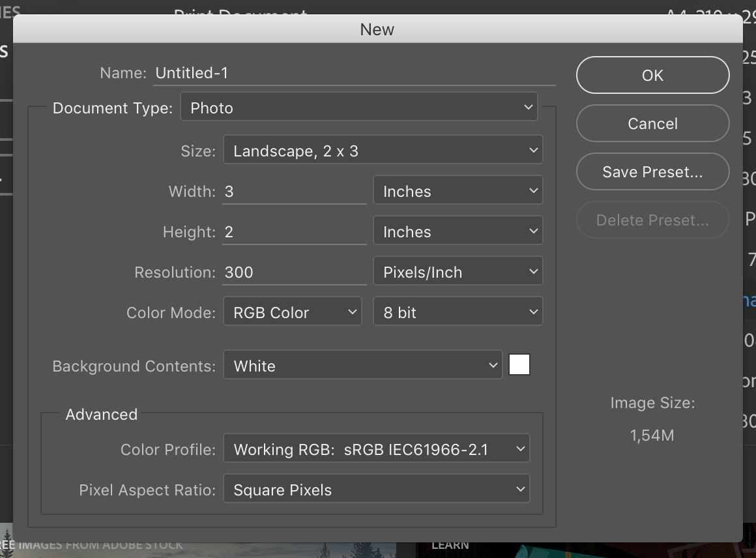Open the background color swatch picker
The height and width of the screenshot is (558, 756).
coord(519,364)
